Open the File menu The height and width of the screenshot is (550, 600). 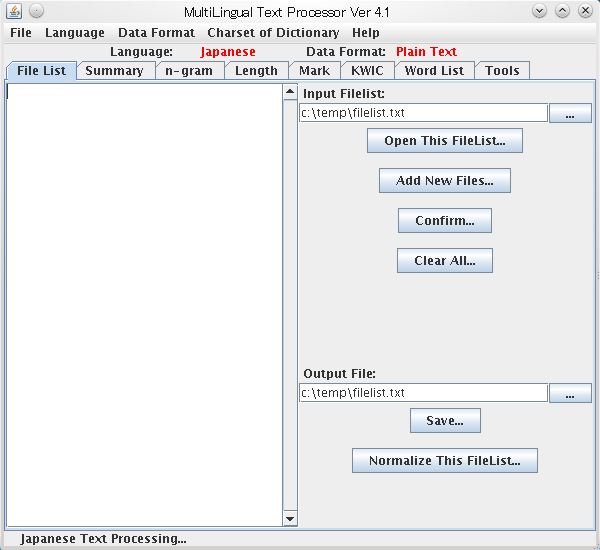[21, 33]
